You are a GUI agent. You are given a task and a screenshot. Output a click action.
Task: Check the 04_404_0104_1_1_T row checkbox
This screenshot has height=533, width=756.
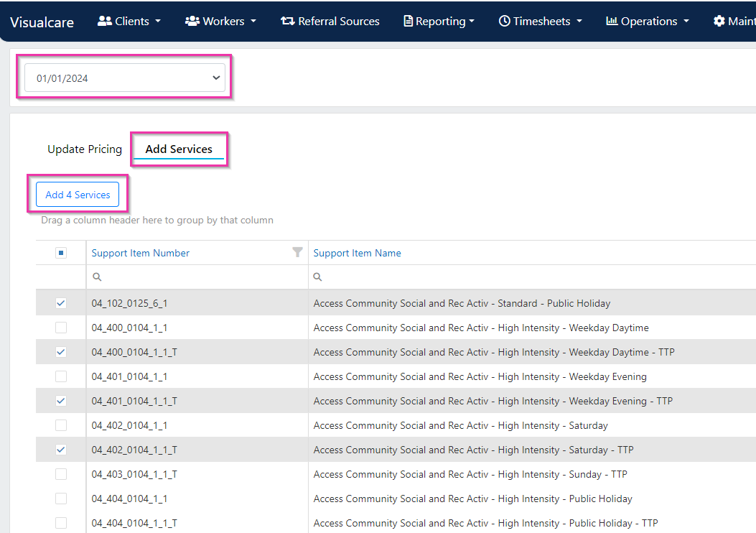pos(61,523)
